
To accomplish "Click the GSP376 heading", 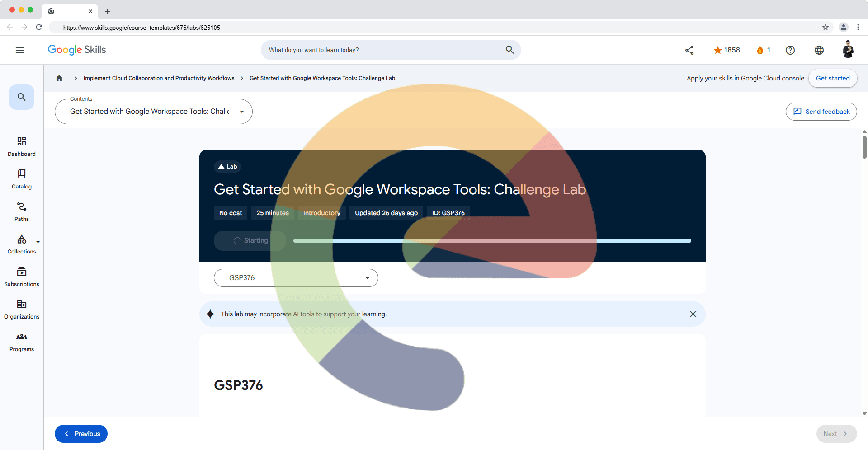I will click(x=238, y=385).
